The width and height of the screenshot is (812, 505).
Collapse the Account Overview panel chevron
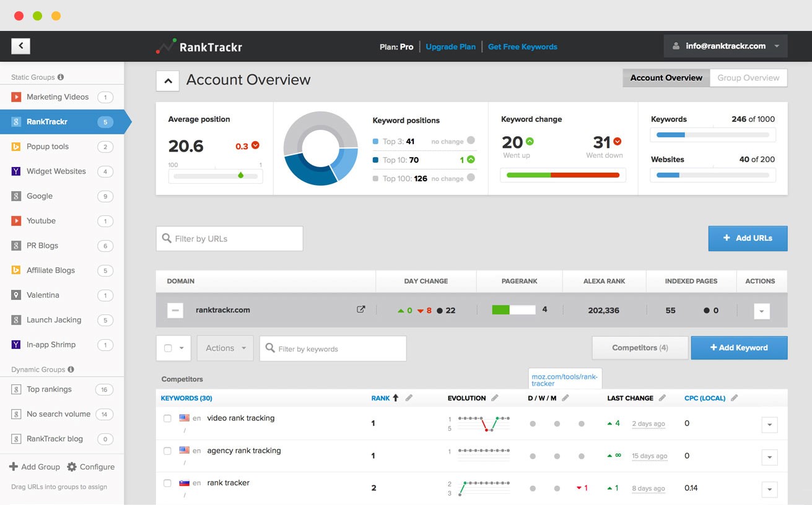(x=168, y=80)
